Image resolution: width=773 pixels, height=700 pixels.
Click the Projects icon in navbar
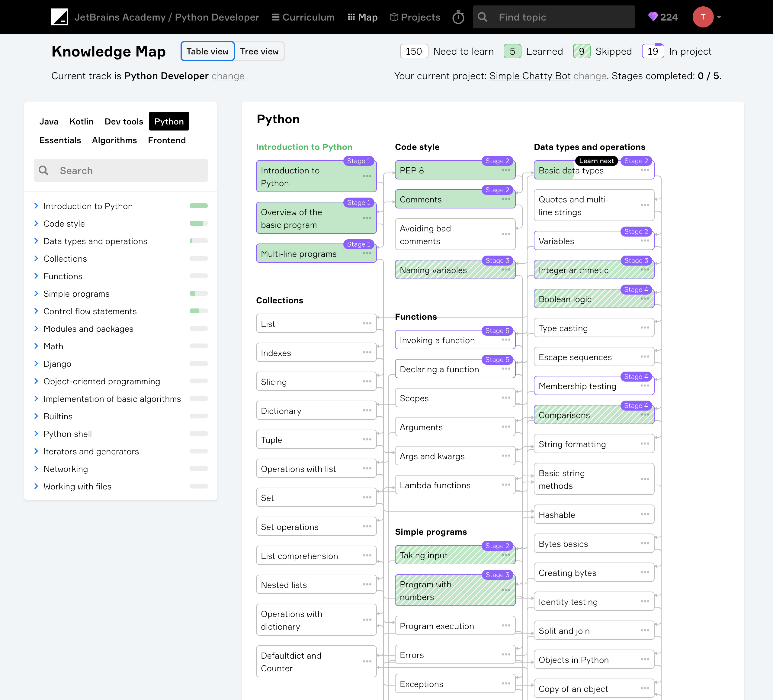coord(394,17)
